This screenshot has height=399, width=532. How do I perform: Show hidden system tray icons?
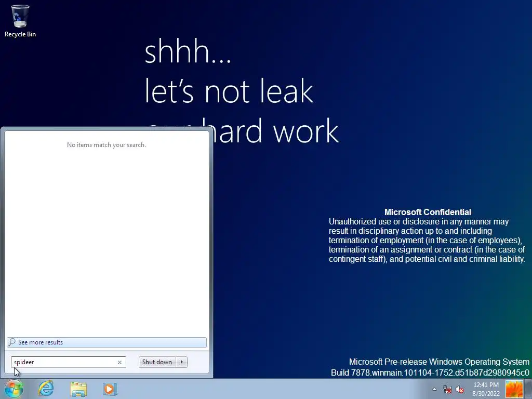pos(434,389)
